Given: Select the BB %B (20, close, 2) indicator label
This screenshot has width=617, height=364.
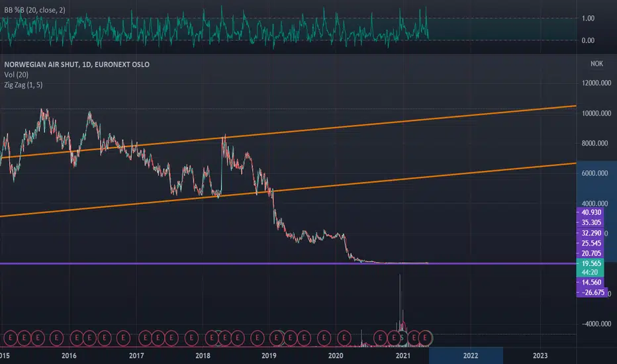Looking at the screenshot, I should pyautogui.click(x=34, y=10).
